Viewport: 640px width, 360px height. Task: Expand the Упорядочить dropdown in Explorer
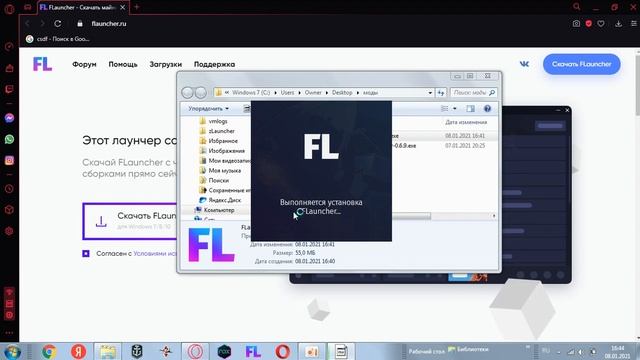coord(209,109)
